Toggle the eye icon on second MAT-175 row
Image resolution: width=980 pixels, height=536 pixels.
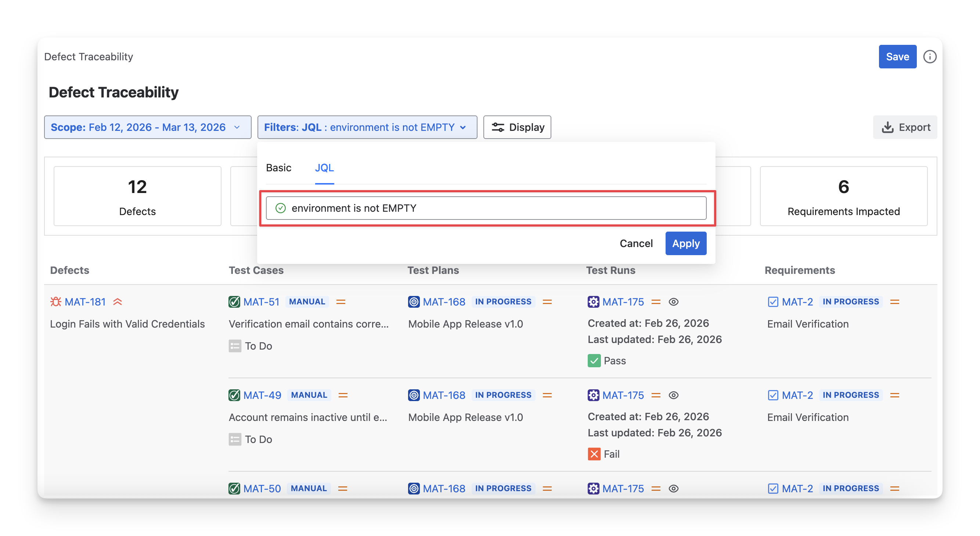[x=673, y=395]
